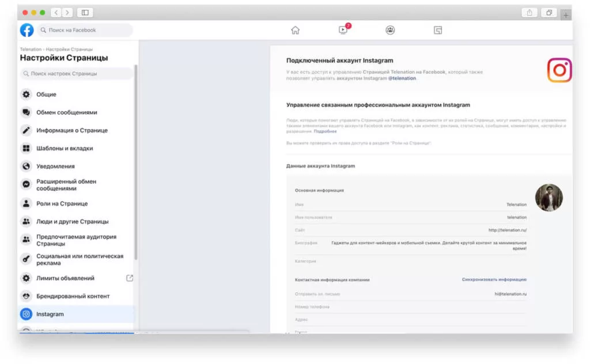The width and height of the screenshot is (590, 364).
Task: Open the Общие settings section
Action: point(77,94)
